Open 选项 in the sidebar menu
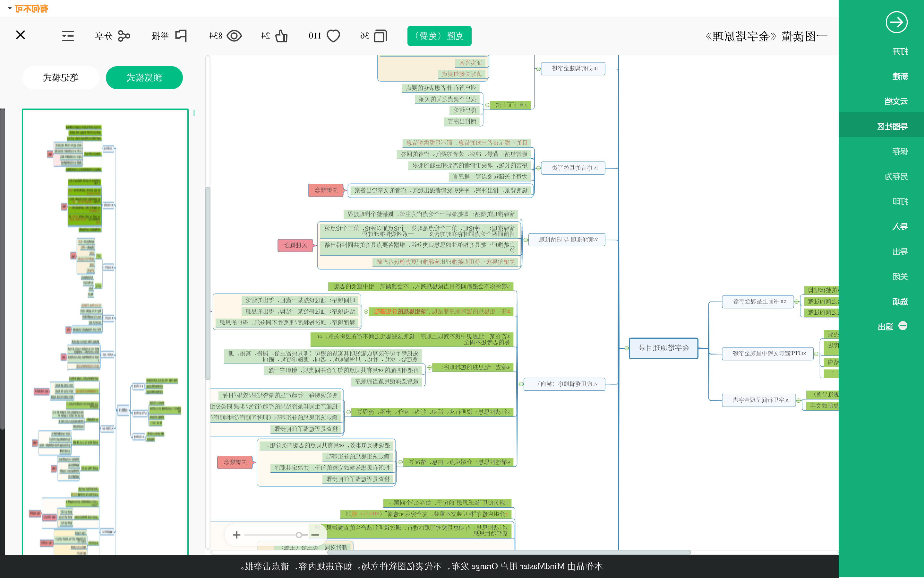The height and width of the screenshot is (578, 924). point(900,302)
